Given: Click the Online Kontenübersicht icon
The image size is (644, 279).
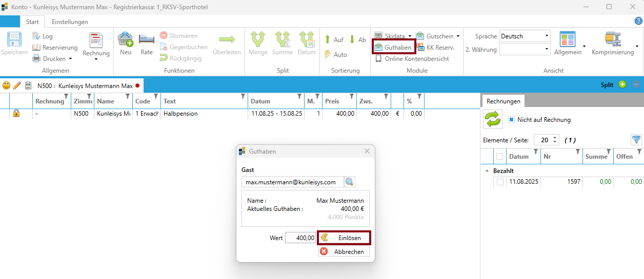Looking at the screenshot, I should pos(378,59).
